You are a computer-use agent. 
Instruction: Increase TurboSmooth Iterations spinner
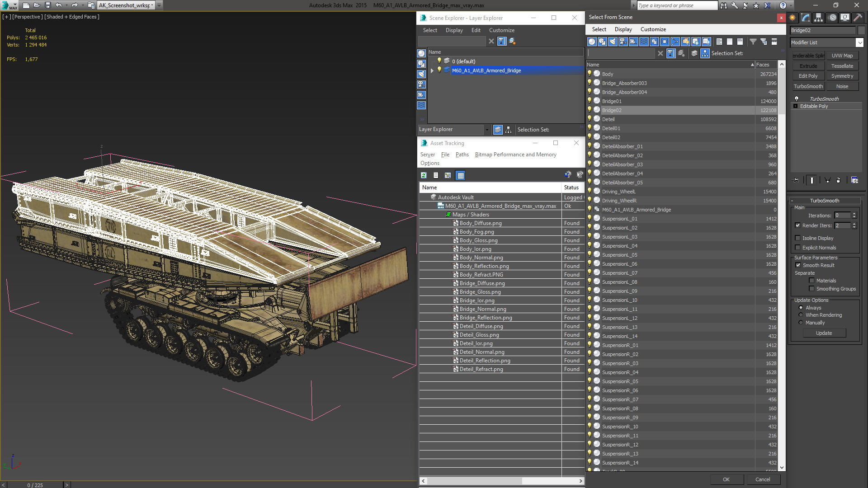(x=854, y=214)
